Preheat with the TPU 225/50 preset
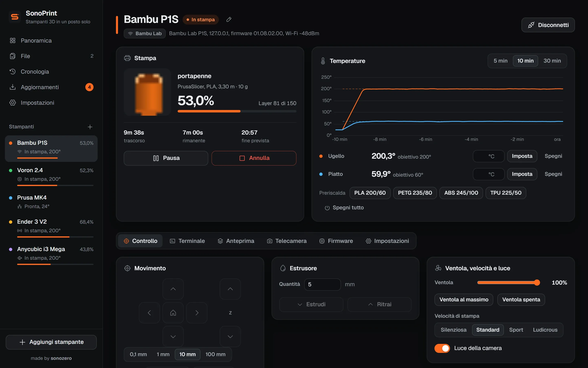Image resolution: width=588 pixels, height=368 pixels. coord(506,193)
